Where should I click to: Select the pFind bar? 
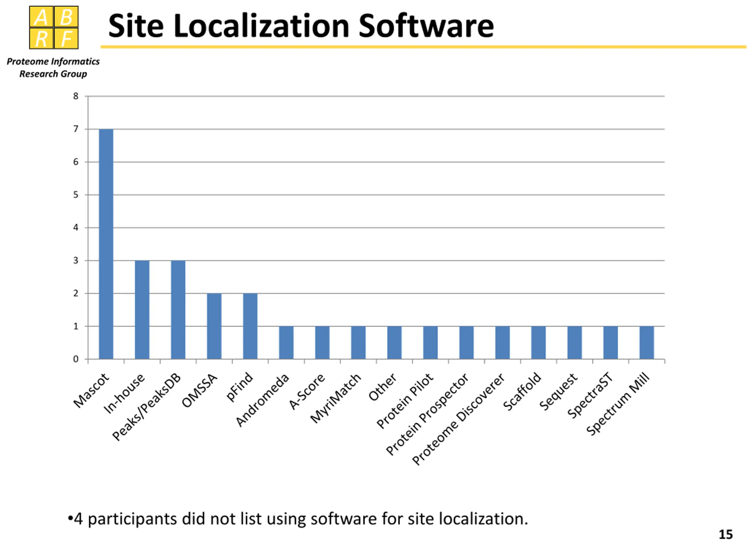click(250, 326)
